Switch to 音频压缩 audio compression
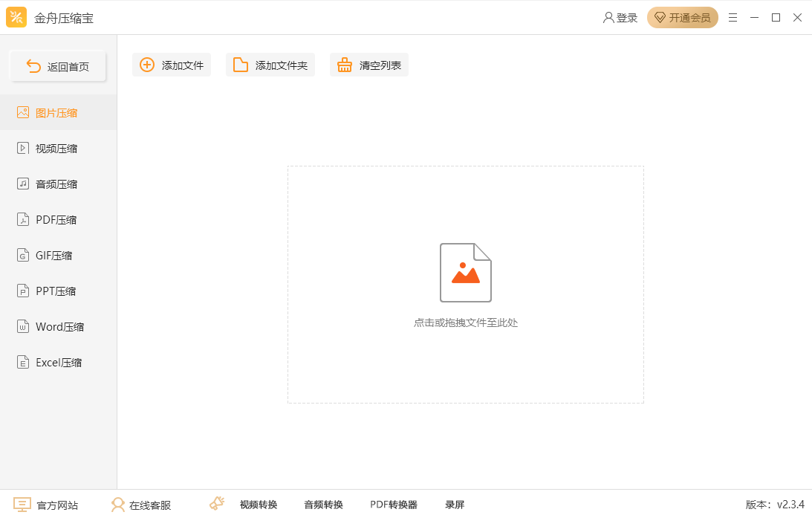 point(56,184)
